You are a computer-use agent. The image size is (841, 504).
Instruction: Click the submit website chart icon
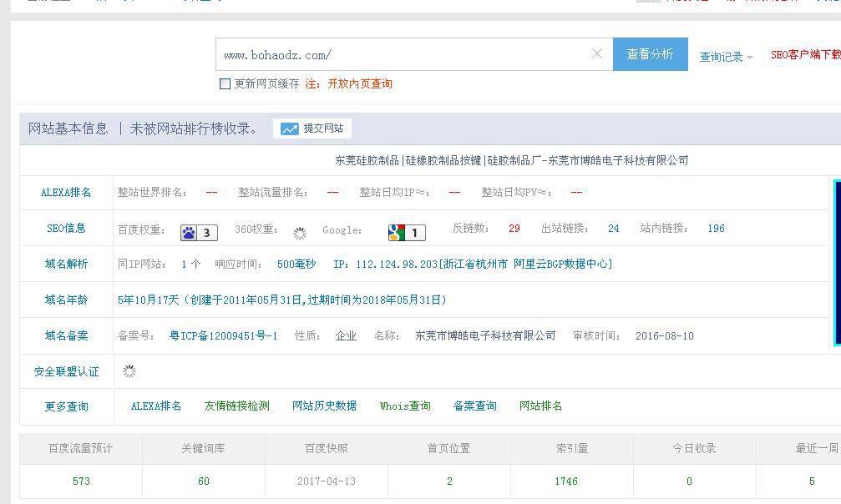click(x=290, y=129)
